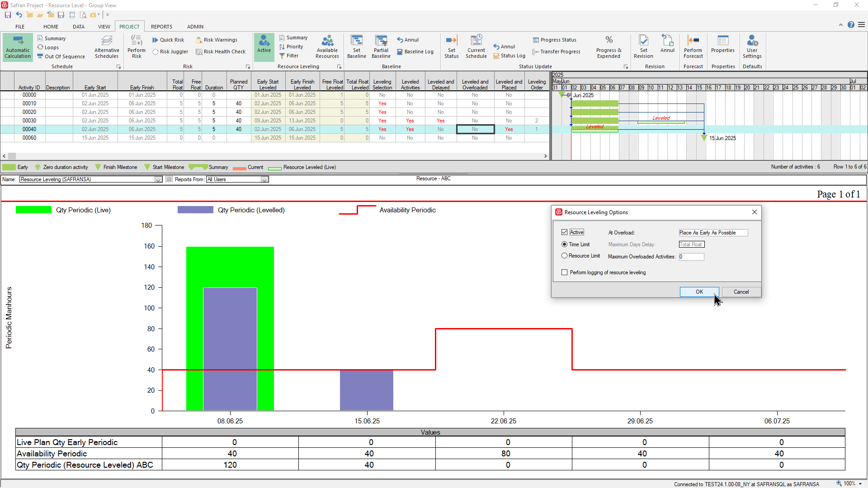Expand the report Name combo box

click(159, 179)
